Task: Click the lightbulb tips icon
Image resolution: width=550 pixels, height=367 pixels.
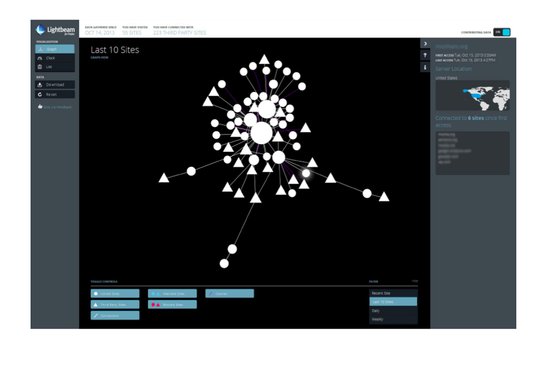Action: 425,55
